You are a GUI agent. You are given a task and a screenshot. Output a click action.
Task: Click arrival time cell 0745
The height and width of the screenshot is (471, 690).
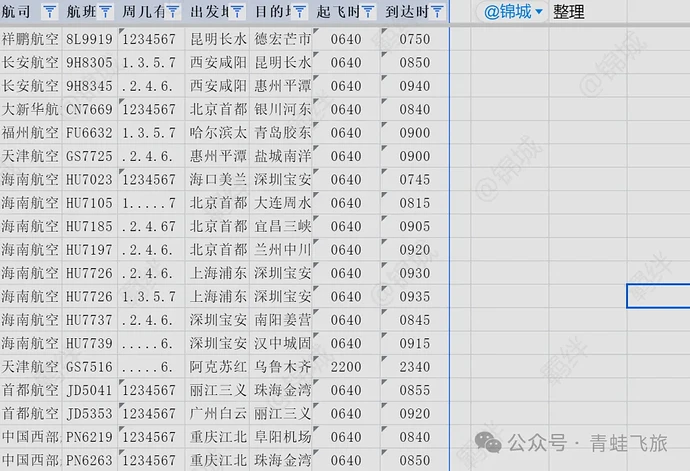[415, 180]
